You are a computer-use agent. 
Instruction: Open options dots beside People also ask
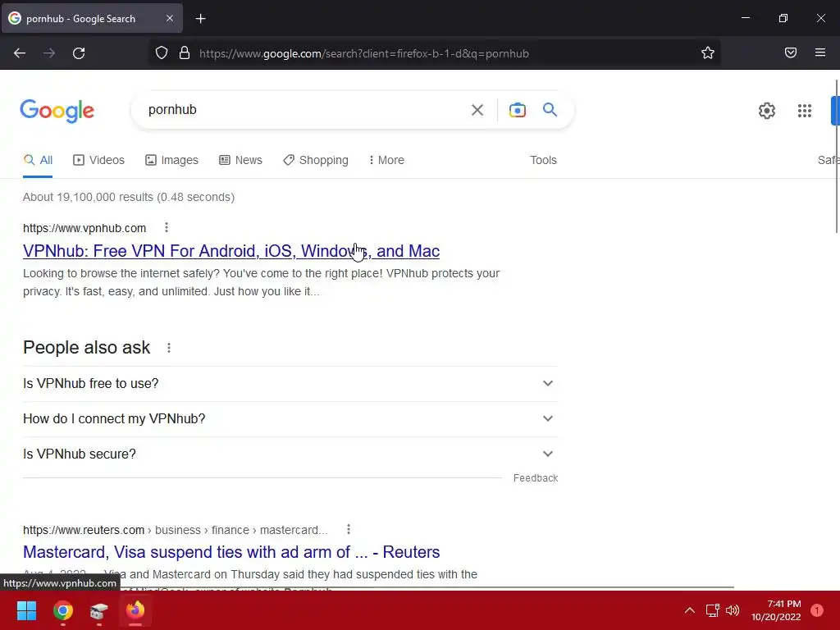[x=169, y=348]
